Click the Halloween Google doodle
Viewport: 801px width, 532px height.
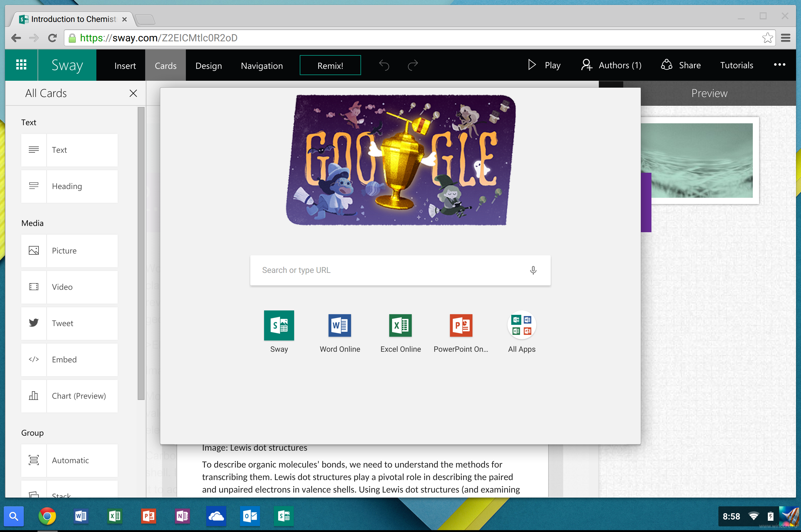point(400,160)
